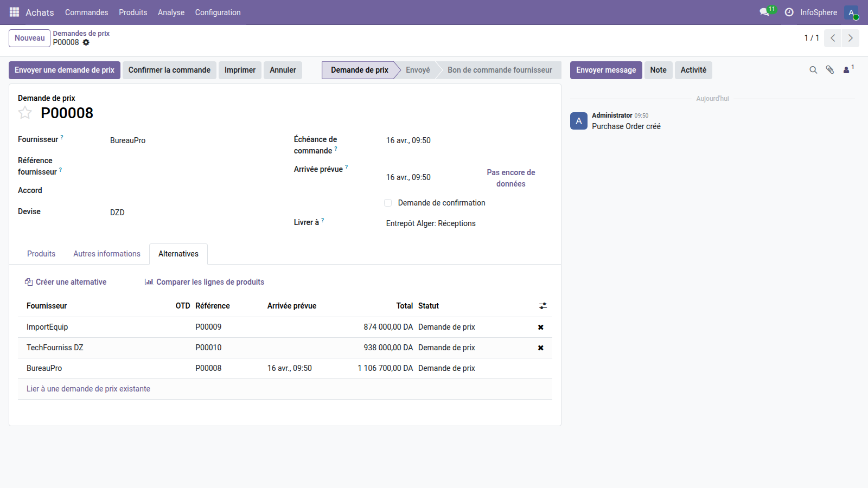Open gear actions menu beside P00008
868x488 pixels.
point(86,42)
